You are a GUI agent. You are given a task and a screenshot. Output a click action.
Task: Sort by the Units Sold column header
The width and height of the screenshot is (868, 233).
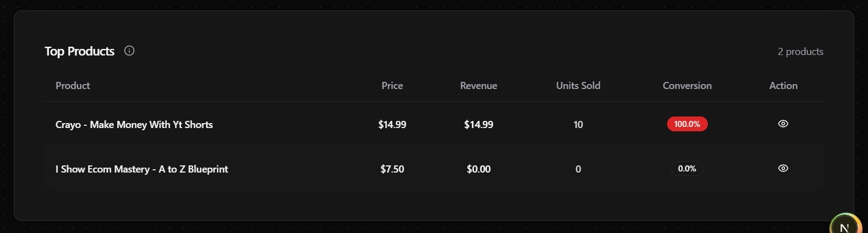click(578, 86)
